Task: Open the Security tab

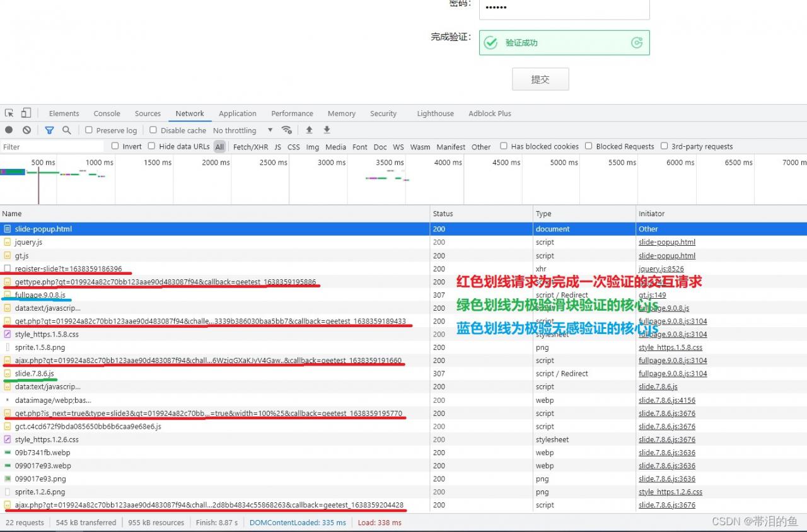Action: point(383,113)
